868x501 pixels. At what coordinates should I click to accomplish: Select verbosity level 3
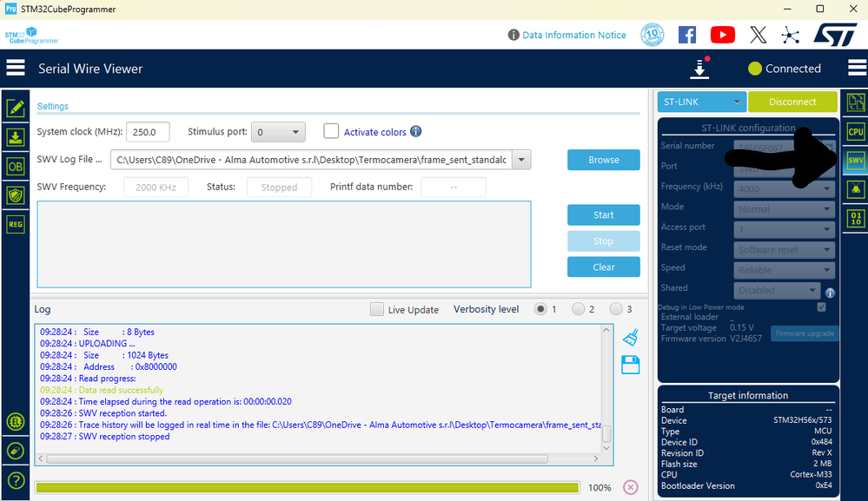(615, 309)
